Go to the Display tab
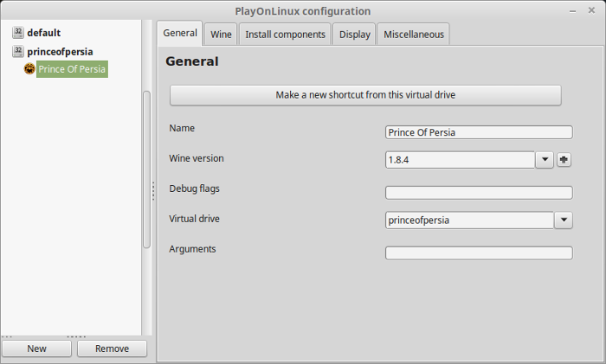 [x=354, y=35]
